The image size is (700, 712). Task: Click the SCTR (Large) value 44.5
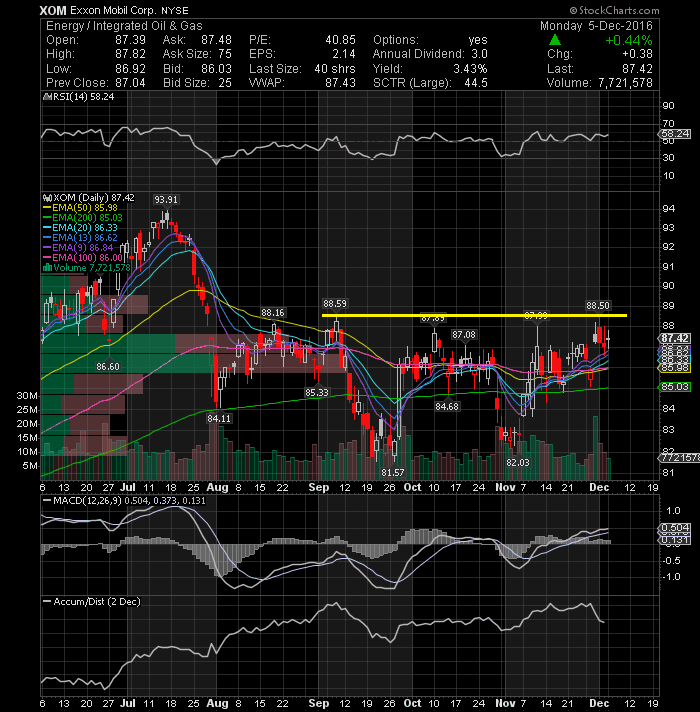click(x=476, y=83)
